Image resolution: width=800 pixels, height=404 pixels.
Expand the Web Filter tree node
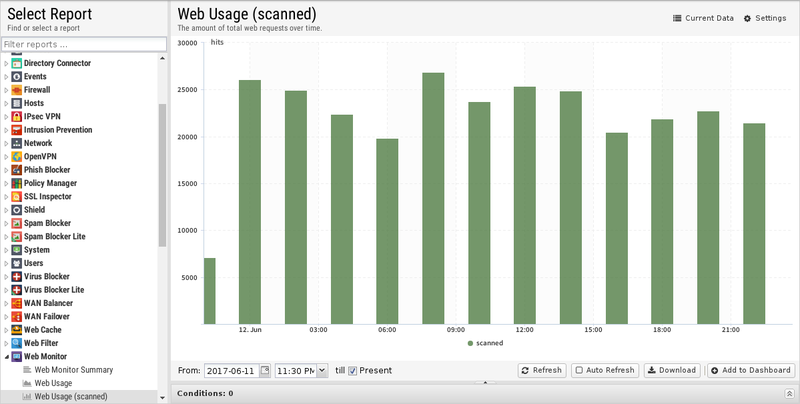(x=6, y=343)
